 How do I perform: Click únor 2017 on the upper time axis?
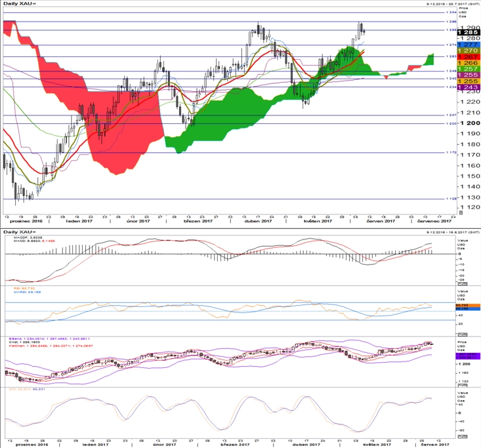pos(138,221)
